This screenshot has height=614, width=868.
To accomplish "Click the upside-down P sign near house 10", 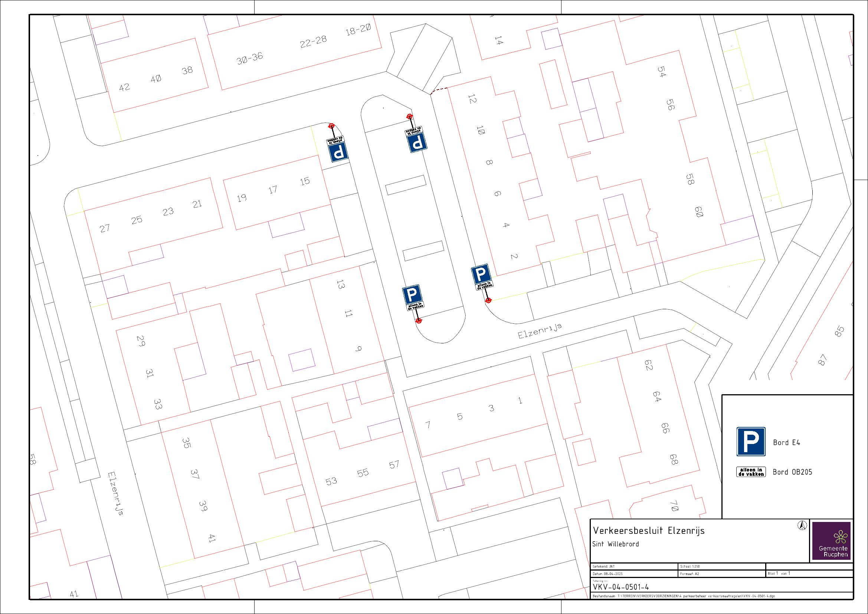I will point(418,143).
